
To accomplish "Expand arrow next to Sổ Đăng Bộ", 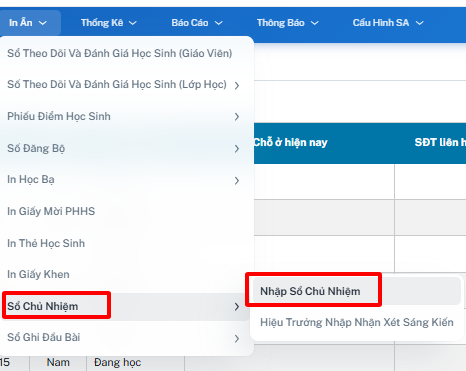I will click(x=237, y=149).
